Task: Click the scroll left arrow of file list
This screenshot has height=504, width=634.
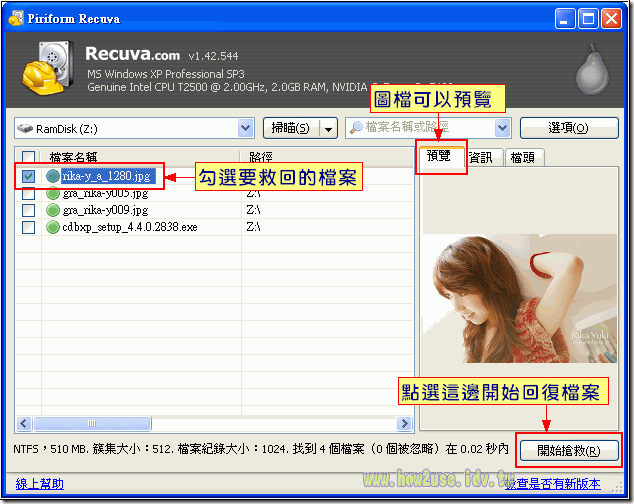Action: click(23, 424)
